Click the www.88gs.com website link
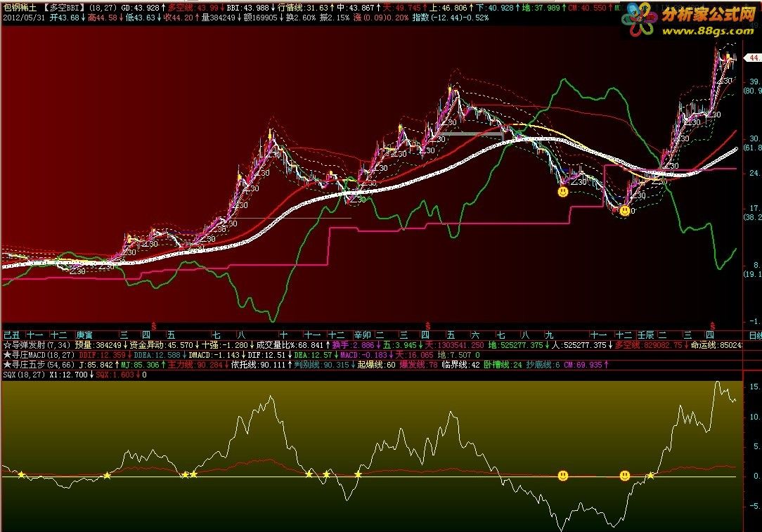Viewport: 762px width, 532px height. pyautogui.click(x=708, y=31)
